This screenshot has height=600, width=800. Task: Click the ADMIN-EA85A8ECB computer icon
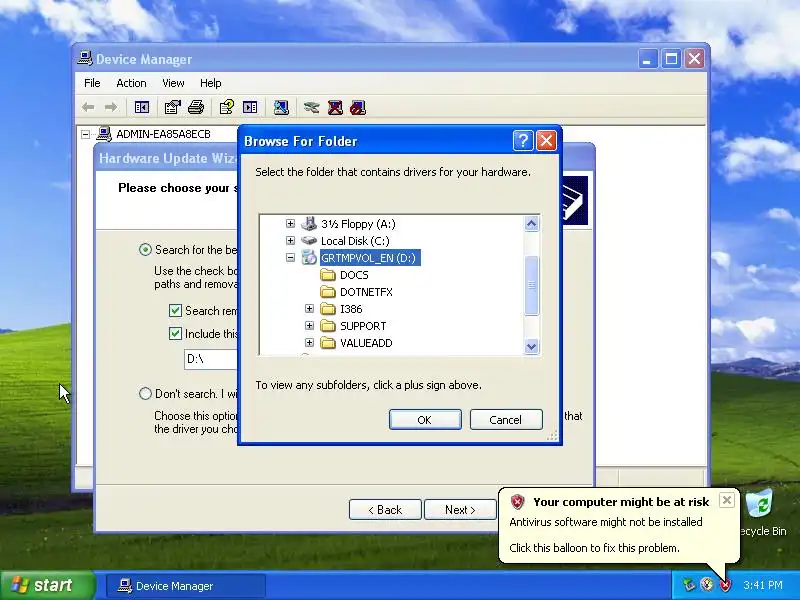pos(104,134)
